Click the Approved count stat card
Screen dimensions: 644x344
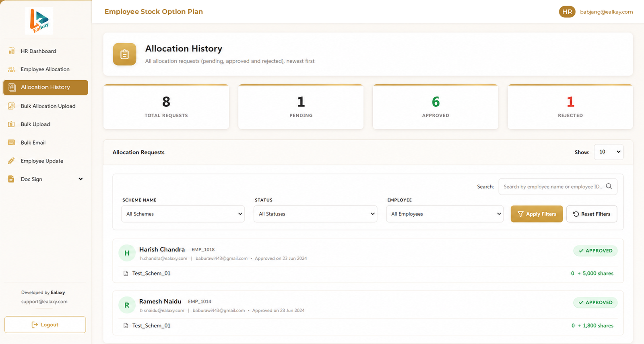tap(436, 107)
